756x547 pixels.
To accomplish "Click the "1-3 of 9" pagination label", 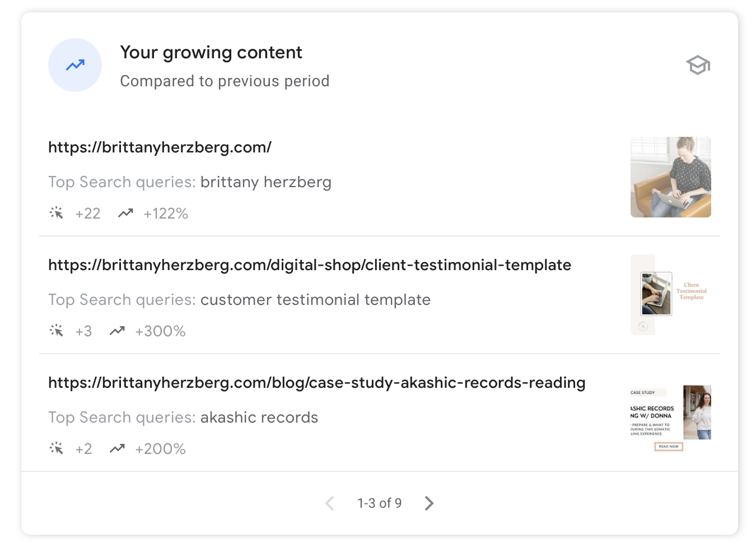I will [379, 503].
